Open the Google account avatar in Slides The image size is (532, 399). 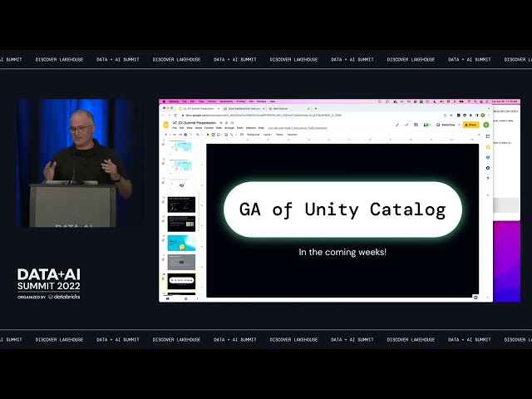pos(486,125)
